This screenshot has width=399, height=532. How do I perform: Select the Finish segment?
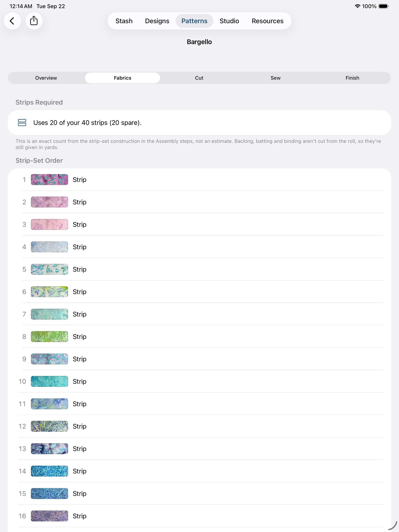pyautogui.click(x=352, y=78)
